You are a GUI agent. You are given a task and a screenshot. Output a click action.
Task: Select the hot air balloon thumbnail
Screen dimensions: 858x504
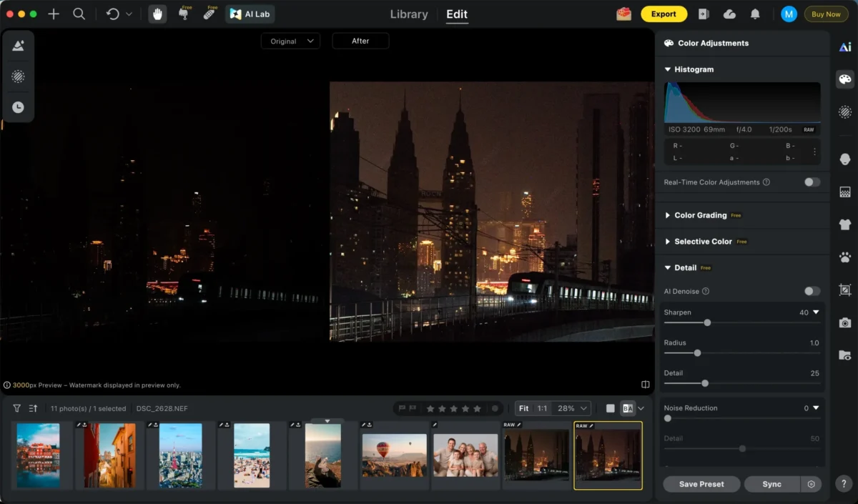[394, 455]
